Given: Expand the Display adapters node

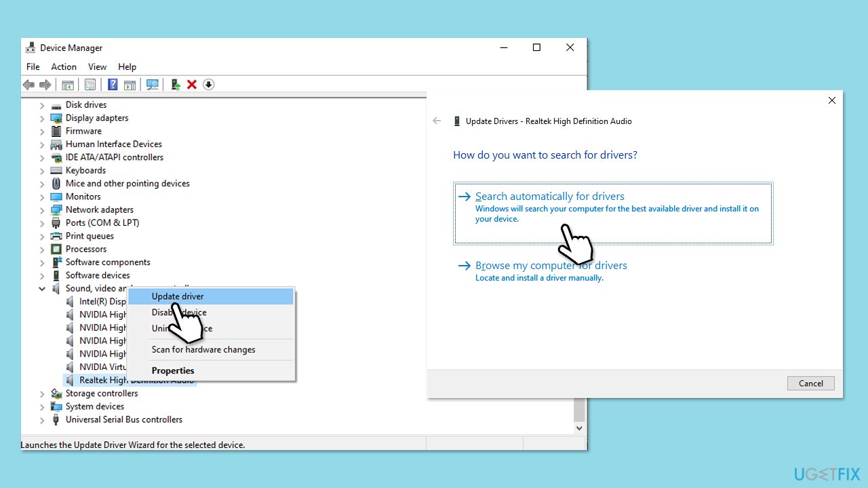Looking at the screenshot, I should click(42, 118).
